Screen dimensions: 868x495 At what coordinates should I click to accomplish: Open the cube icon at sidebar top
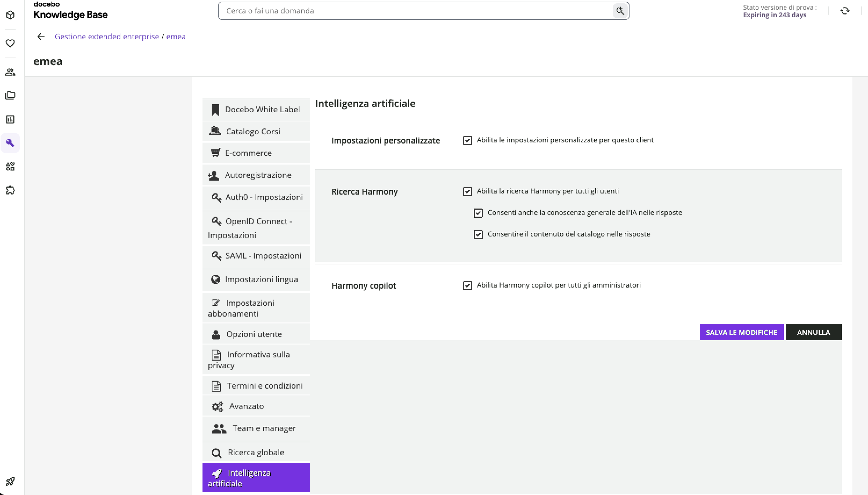pos(10,15)
